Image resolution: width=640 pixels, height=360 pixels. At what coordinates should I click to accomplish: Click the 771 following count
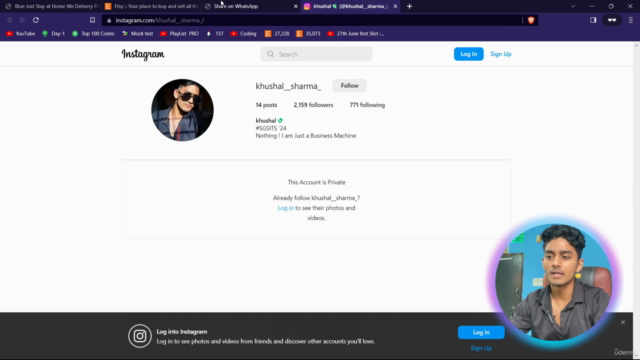(x=367, y=105)
